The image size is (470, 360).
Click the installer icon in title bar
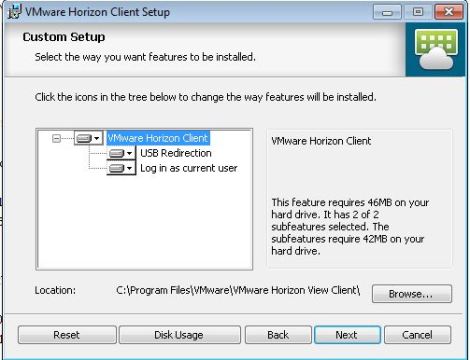(15, 12)
